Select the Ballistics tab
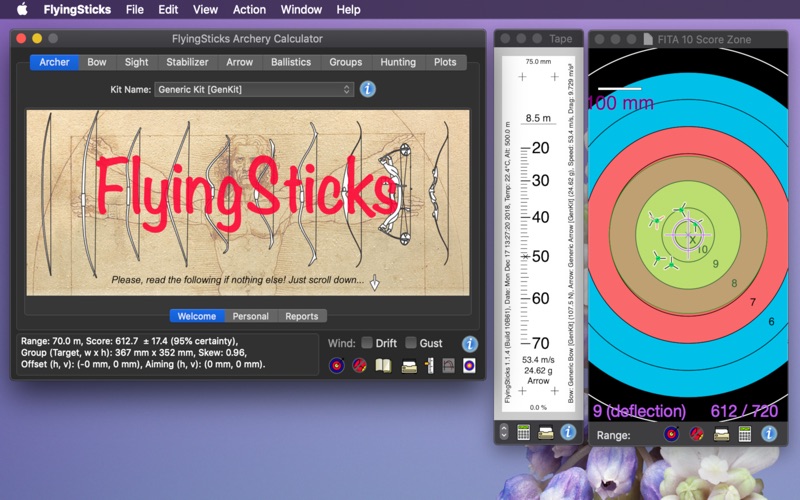This screenshot has width=800, height=500. click(x=291, y=62)
